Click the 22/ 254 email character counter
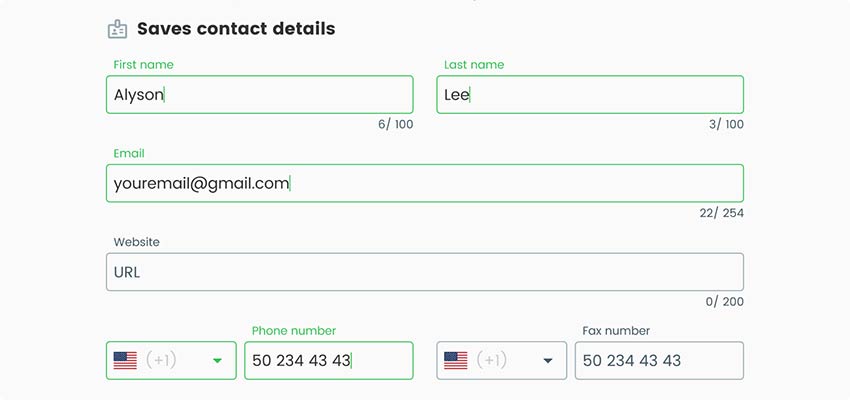The width and height of the screenshot is (850, 400). [722, 213]
